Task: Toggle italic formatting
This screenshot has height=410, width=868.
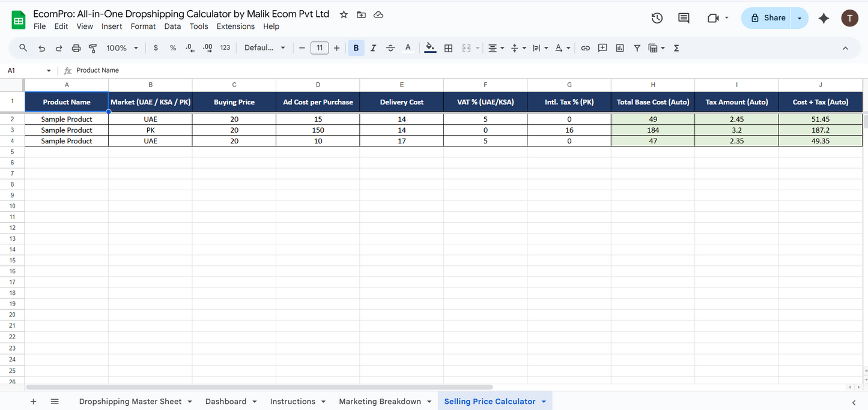Action: [373, 48]
